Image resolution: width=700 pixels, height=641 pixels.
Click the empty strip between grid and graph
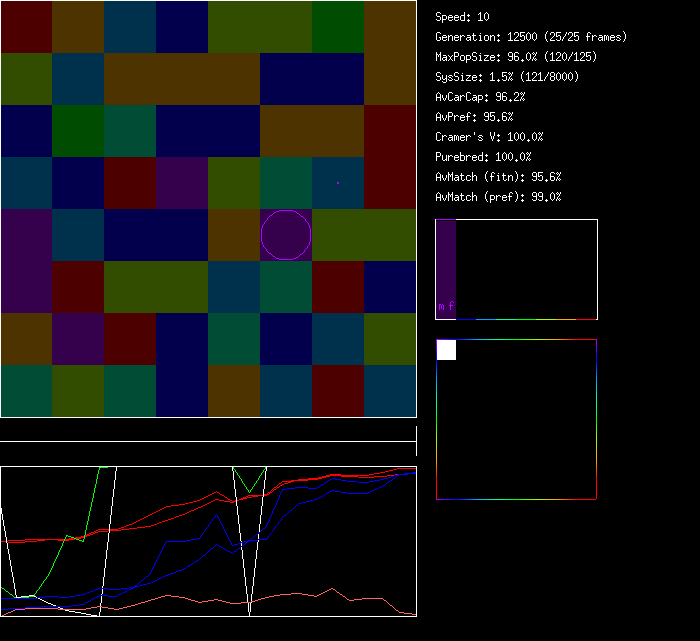pos(208,431)
